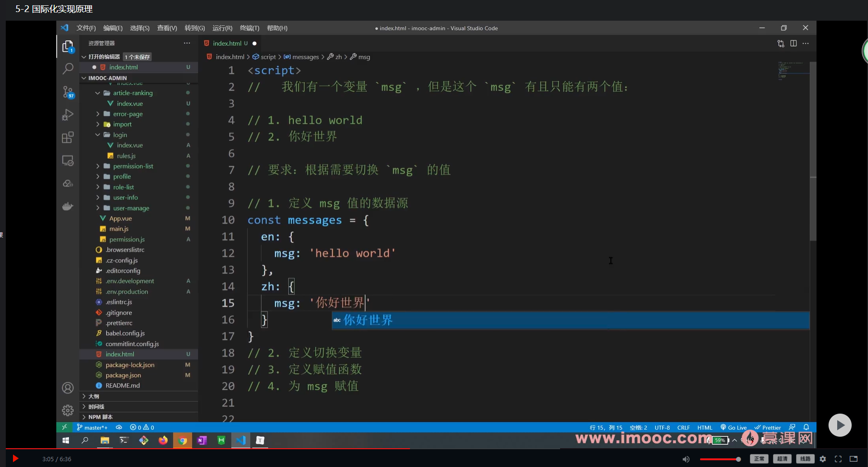Split the editor to the right

793,43
